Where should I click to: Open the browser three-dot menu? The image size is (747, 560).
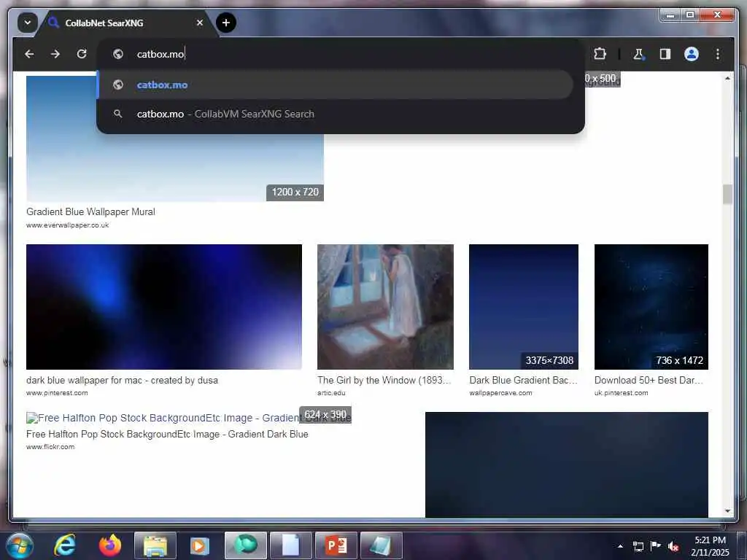click(718, 54)
